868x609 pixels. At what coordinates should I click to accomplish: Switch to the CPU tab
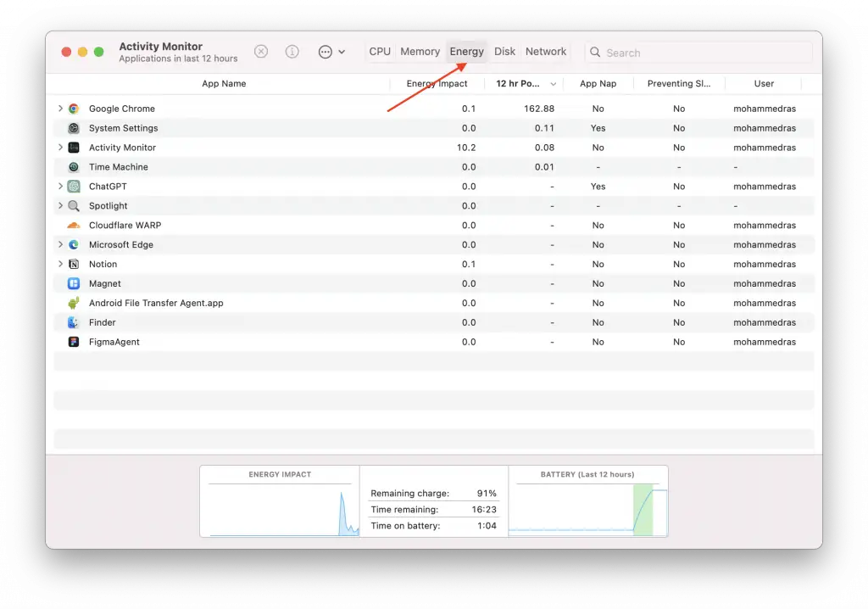coord(380,52)
